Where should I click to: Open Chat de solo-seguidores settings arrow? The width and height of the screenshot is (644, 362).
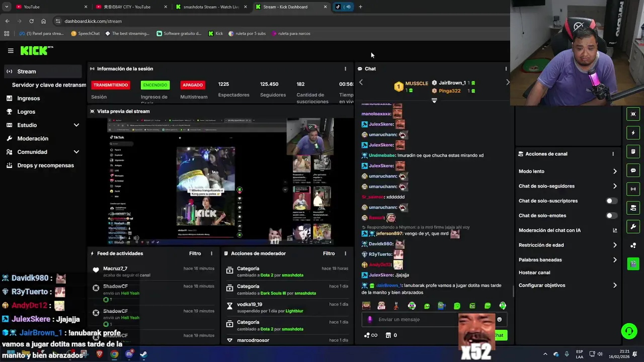[615, 186]
